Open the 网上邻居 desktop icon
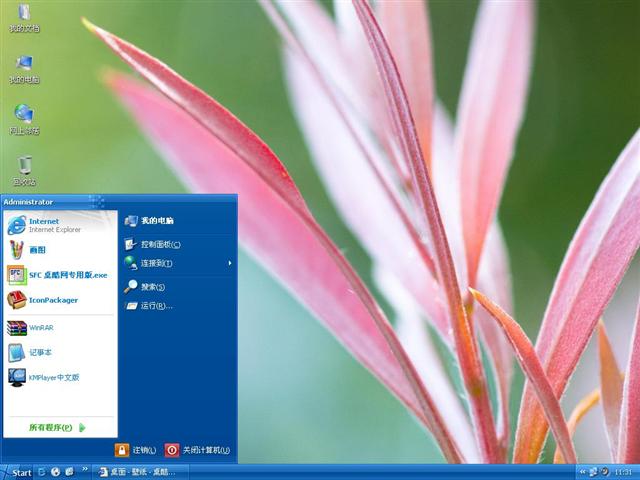 coord(24,120)
